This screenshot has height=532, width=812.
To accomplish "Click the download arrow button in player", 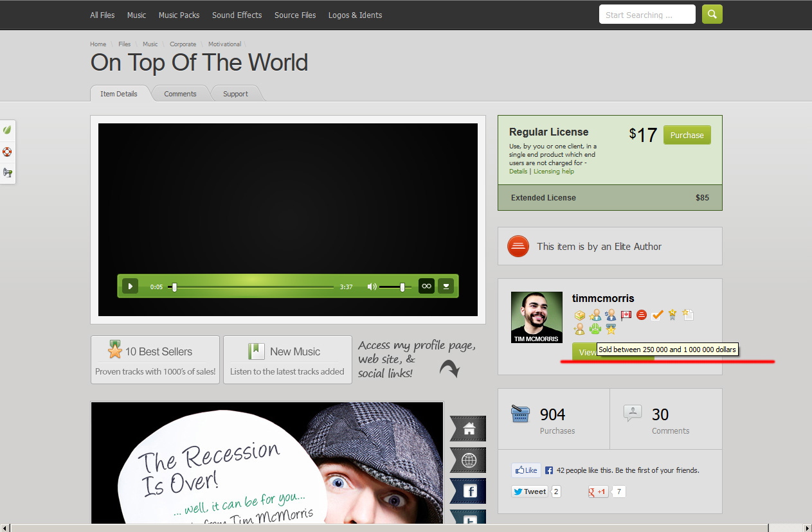I will pyautogui.click(x=446, y=286).
